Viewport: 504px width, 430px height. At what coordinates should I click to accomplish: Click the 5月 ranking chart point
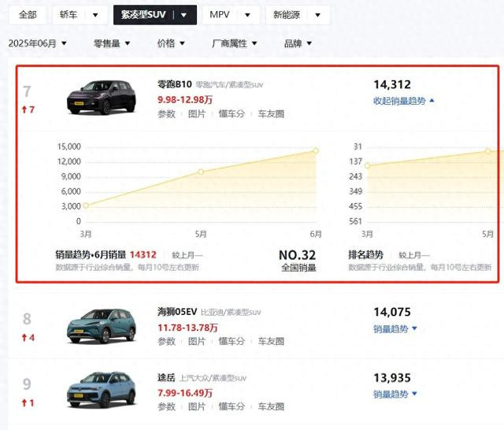[488, 150]
